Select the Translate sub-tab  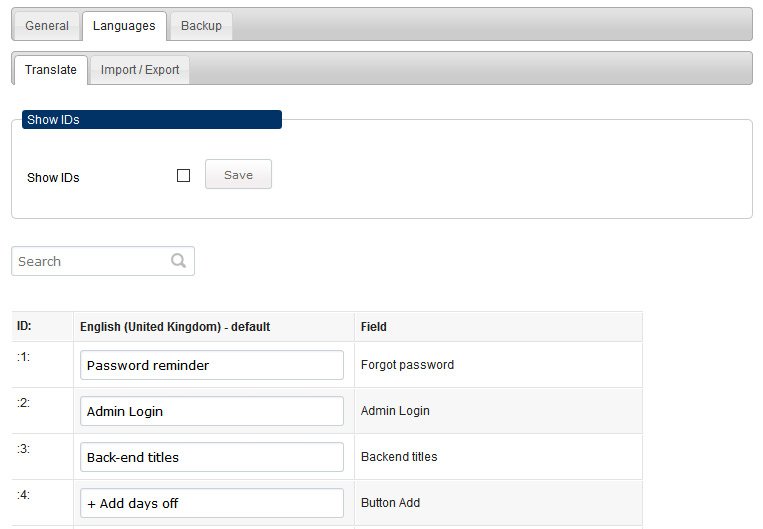(51, 70)
